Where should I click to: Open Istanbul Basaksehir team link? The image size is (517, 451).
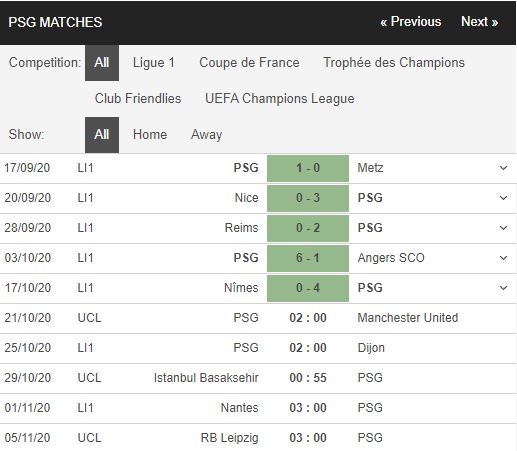(x=206, y=378)
